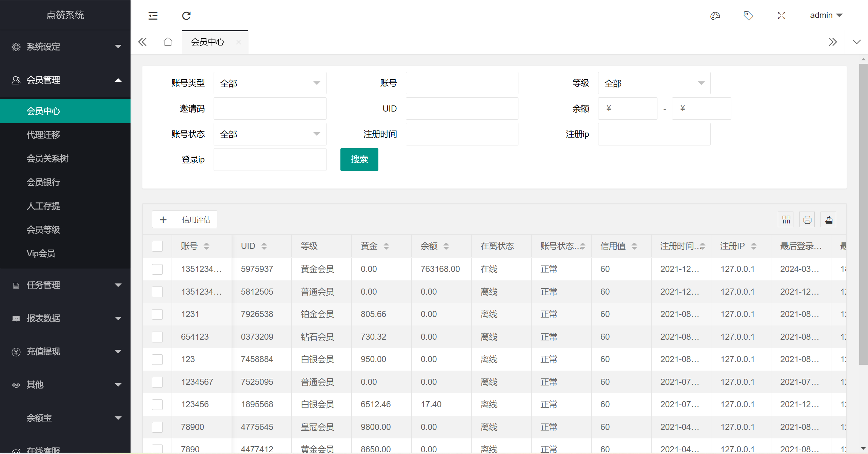Viewport: 868px width, 454px height.
Task: Open the 账号类型 dropdown
Action: (270, 83)
